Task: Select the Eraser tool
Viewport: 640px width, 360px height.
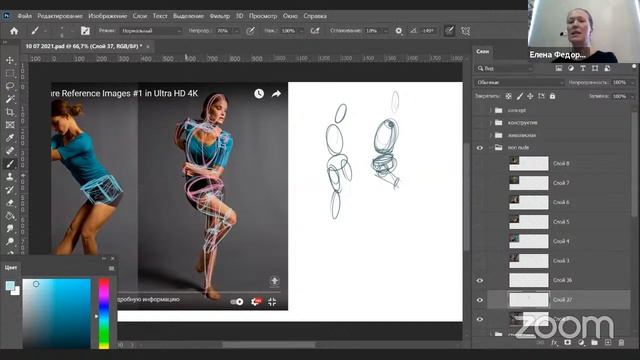Action: [x=10, y=203]
